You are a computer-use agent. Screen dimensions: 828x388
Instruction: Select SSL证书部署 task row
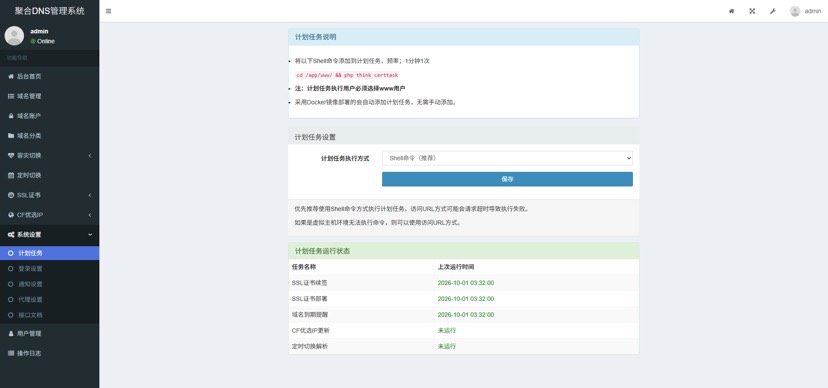463,299
